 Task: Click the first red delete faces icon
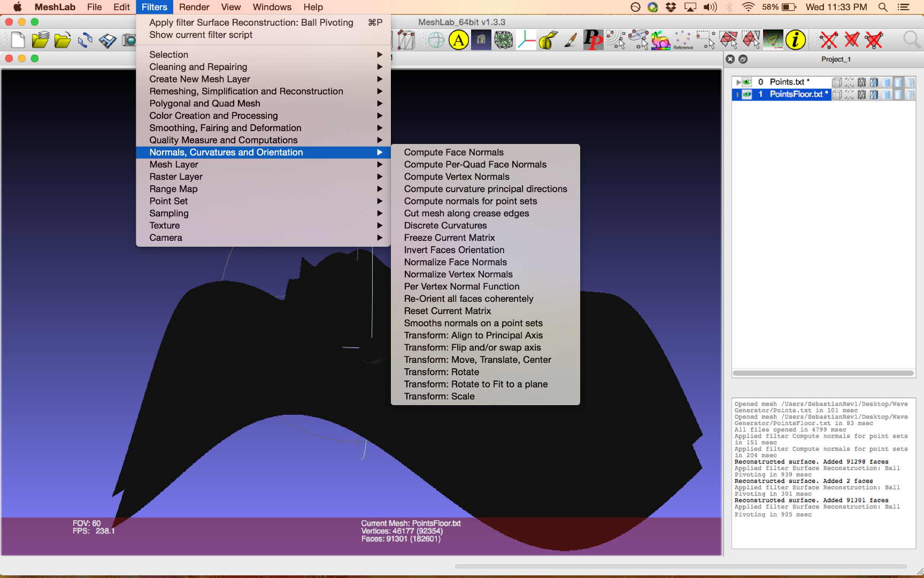pos(829,40)
